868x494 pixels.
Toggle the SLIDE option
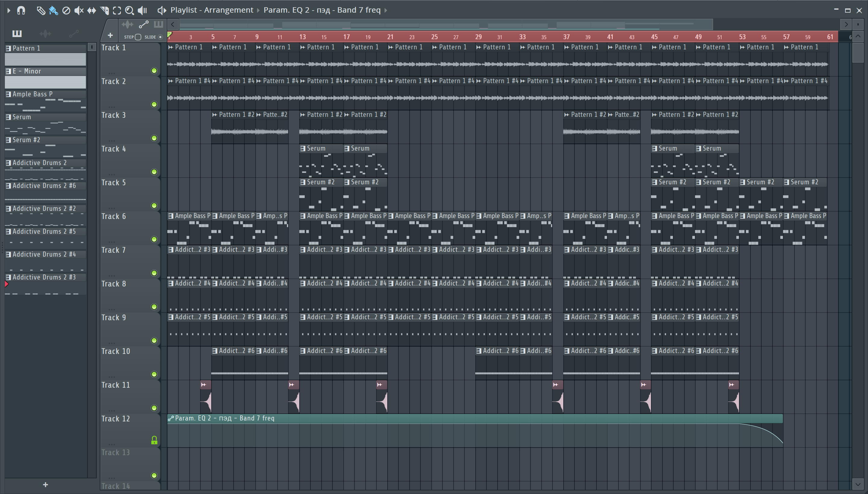click(x=161, y=37)
